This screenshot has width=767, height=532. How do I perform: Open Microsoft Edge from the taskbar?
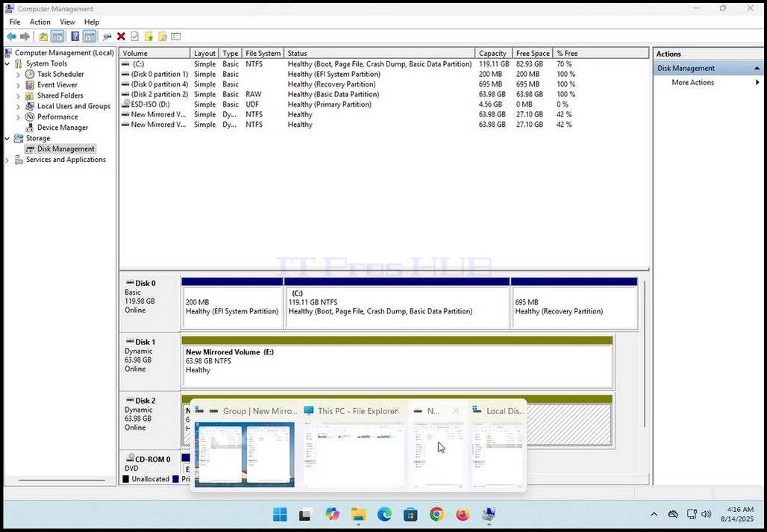(384, 514)
